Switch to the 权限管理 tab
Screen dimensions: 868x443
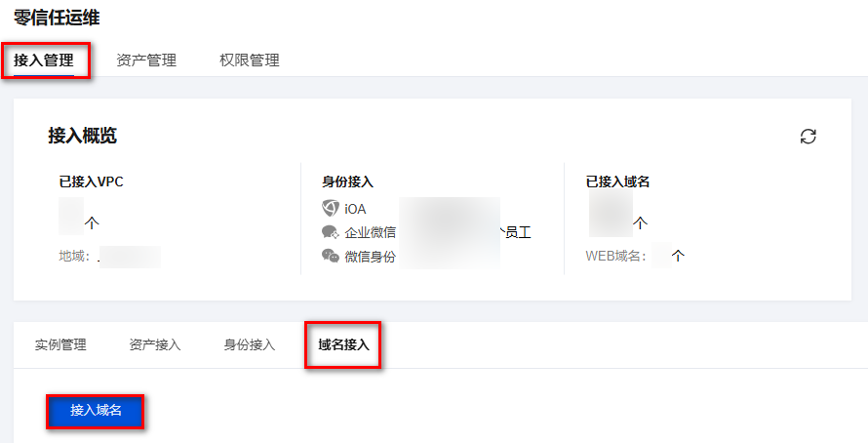(x=249, y=60)
